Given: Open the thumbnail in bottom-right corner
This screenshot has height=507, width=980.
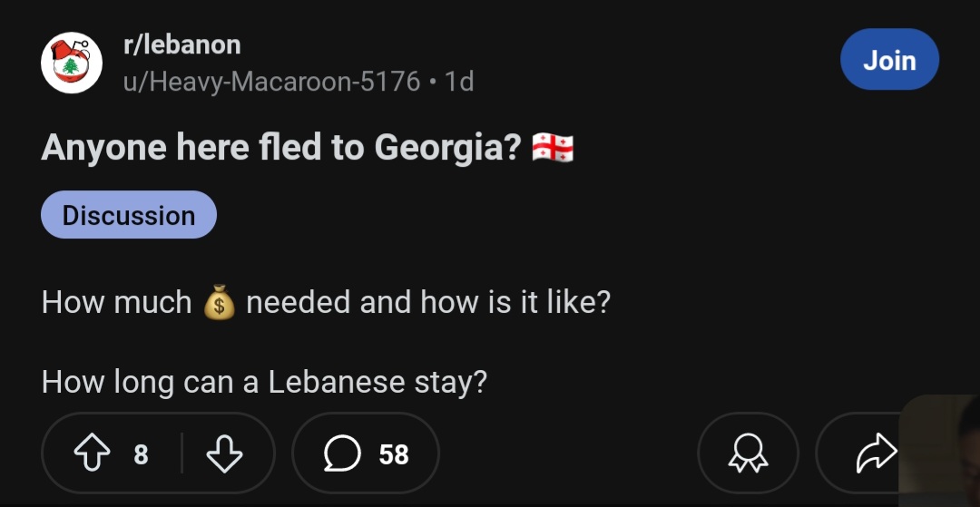Looking at the screenshot, I should click(941, 451).
